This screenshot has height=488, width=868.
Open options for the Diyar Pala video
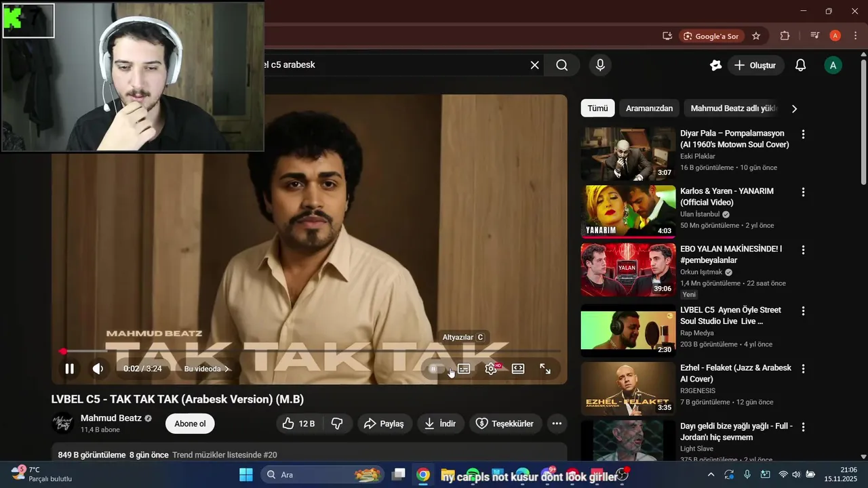803,134
